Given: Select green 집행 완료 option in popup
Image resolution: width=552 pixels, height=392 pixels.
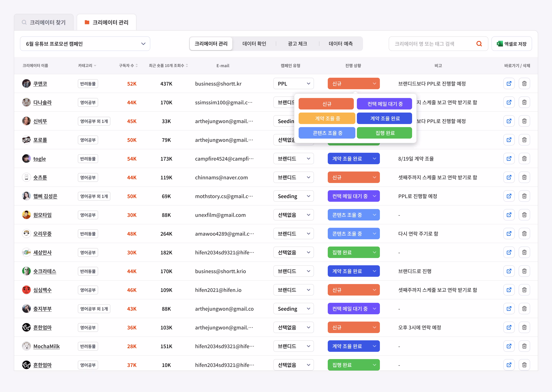Looking at the screenshot, I should [x=384, y=133].
